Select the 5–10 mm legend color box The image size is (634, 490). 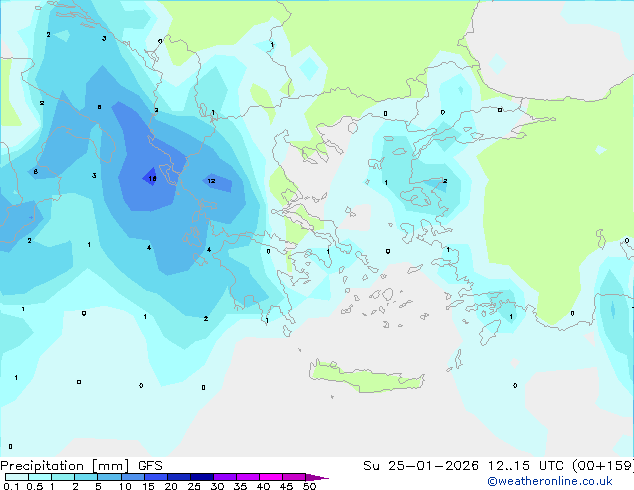point(110,477)
